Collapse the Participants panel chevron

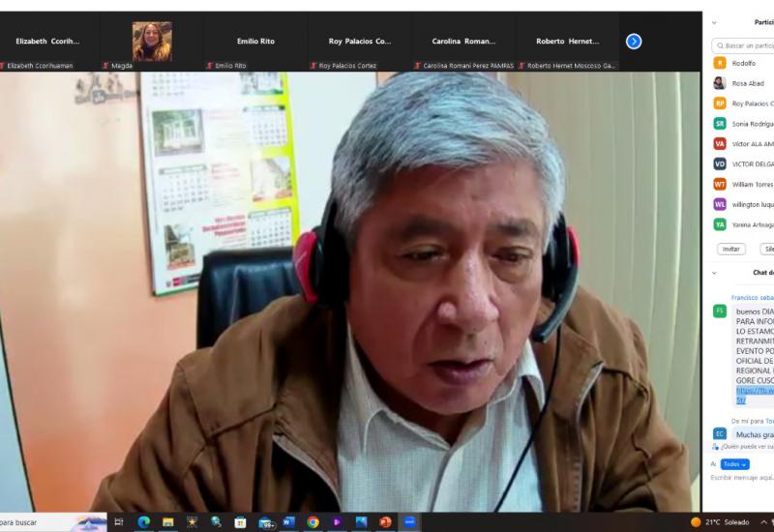(714, 22)
